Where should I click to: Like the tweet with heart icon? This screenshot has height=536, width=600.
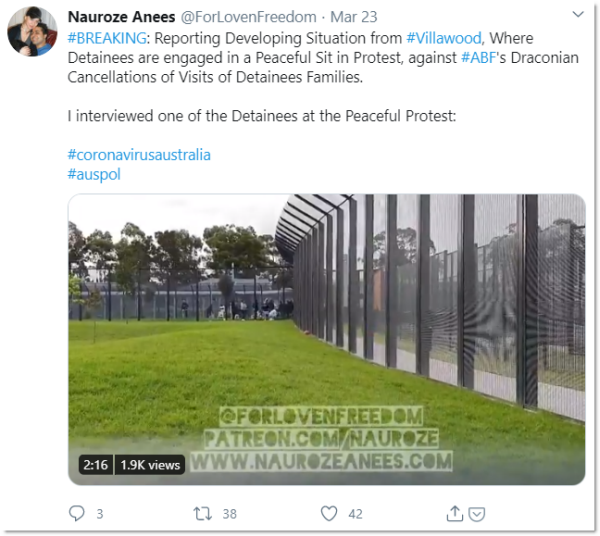pos(329,513)
